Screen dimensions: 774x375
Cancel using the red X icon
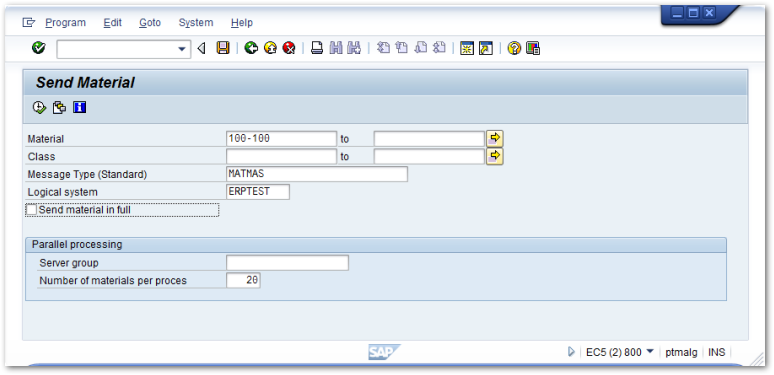tap(289, 48)
